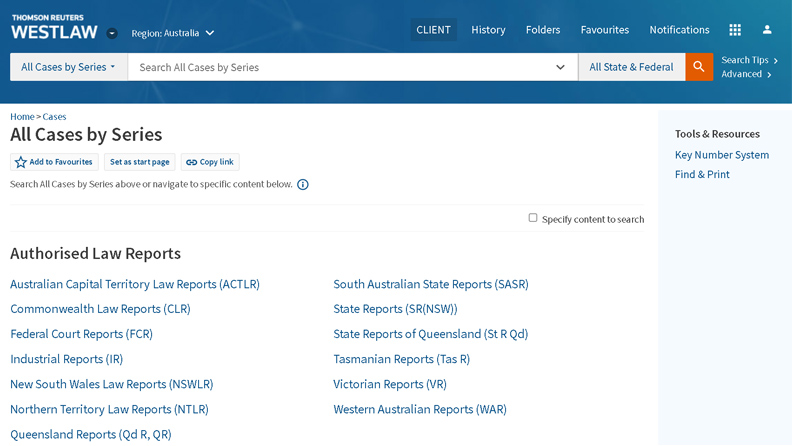
Task: Open the Region: Australia selector
Action: 173,33
